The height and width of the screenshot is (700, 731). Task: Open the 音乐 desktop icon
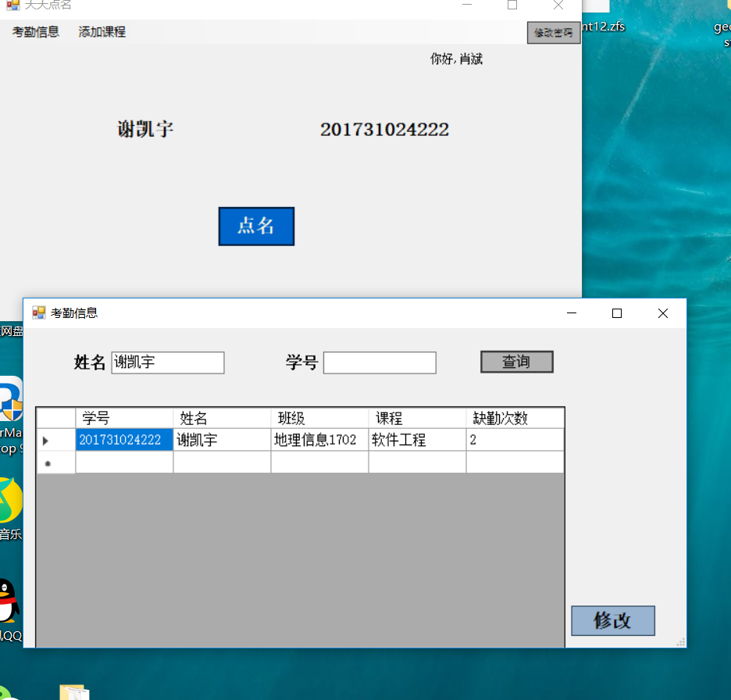coord(11,502)
